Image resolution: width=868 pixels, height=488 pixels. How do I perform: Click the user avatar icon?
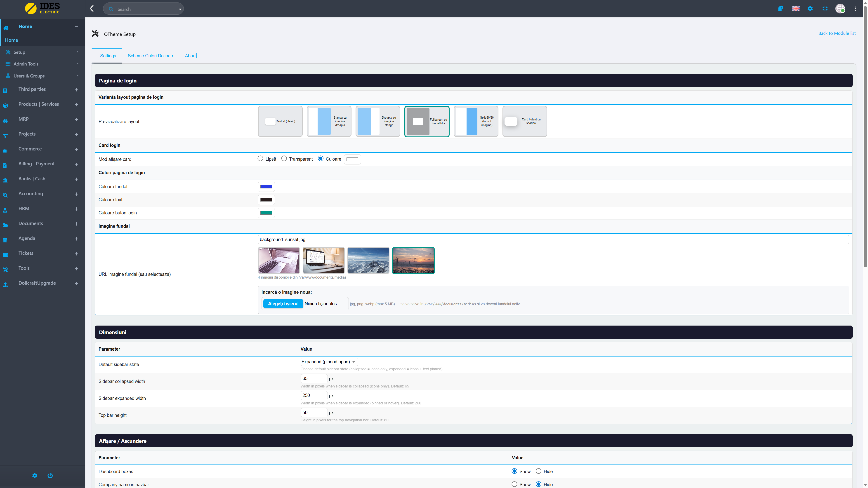[x=840, y=9]
